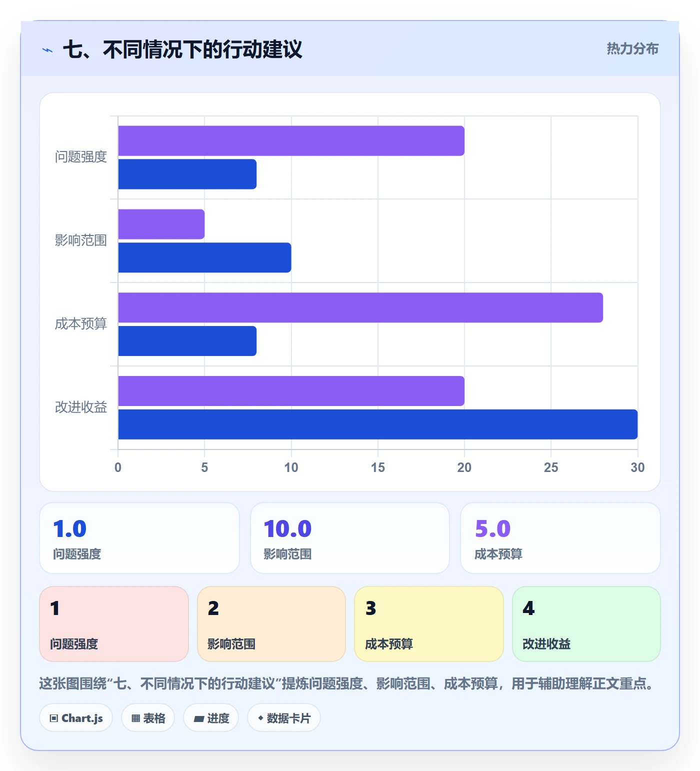The width and height of the screenshot is (700, 771).
Task: Click the x-axis tick value 5
Action: [204, 467]
